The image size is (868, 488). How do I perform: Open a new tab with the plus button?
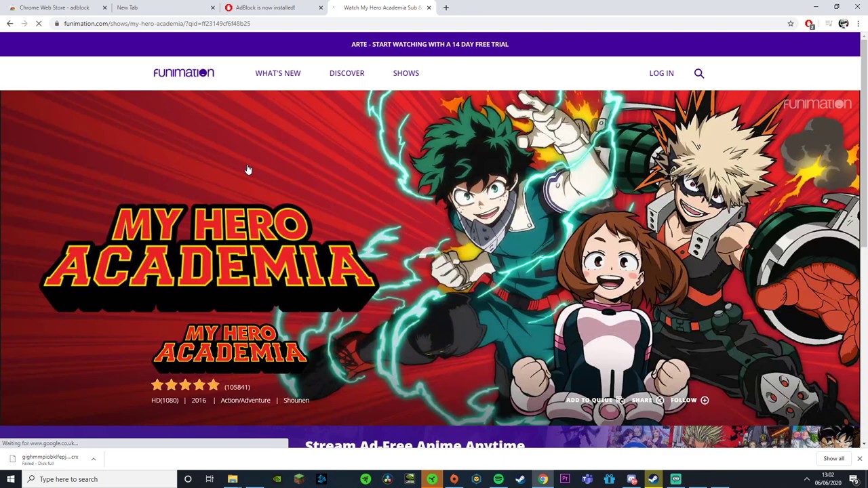[446, 7]
